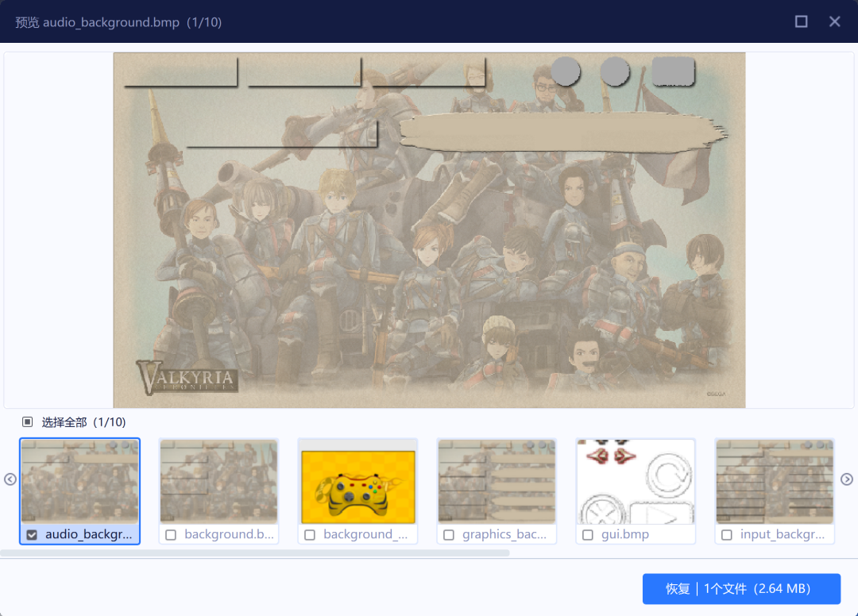Click the input_backgr... file name
Screen dimensions: 858x616
(782, 534)
